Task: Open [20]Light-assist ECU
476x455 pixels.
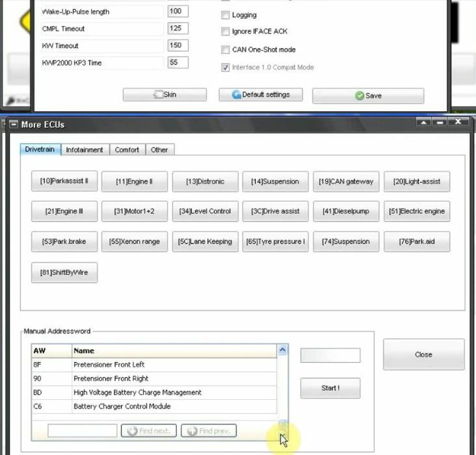Action: (x=417, y=181)
